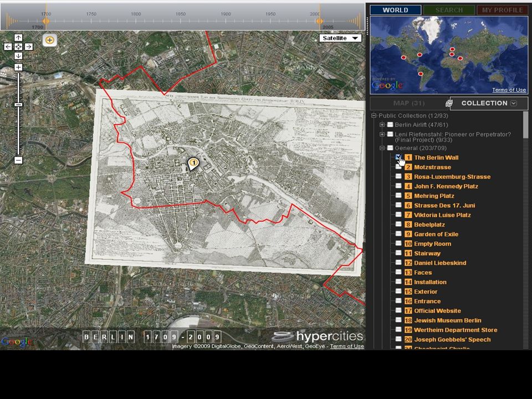Image resolution: width=532 pixels, height=399 pixels.
Task: Open the MY PROFILE tab
Action: pos(503,10)
